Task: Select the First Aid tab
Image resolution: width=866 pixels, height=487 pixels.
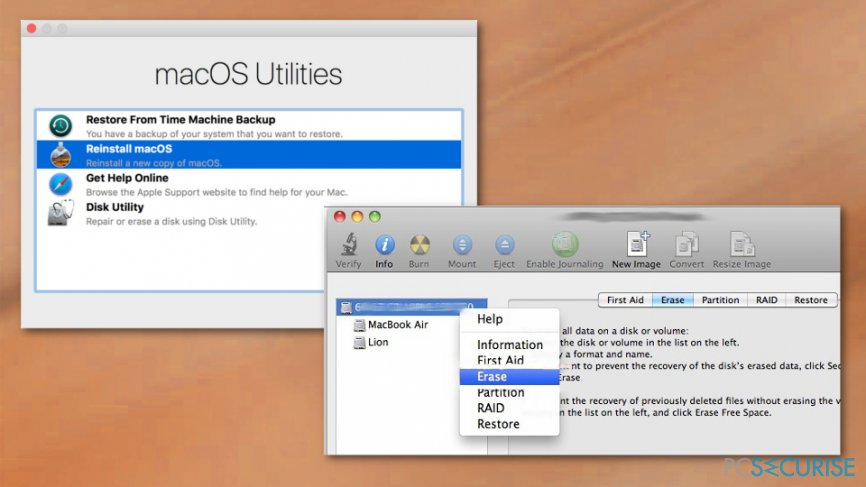Action: 625,300
